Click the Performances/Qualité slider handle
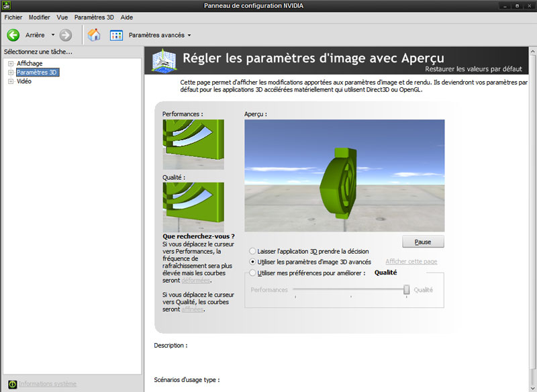Screen dimensions: 537x392 pos(407,289)
